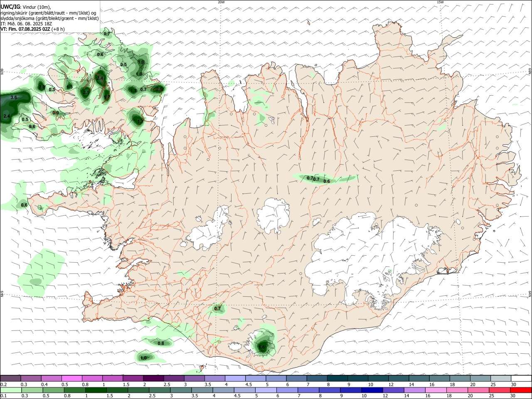
Task: Click the 'IT: Mið. 06. 08. 2025 18Z' line
Action: coord(26,24)
